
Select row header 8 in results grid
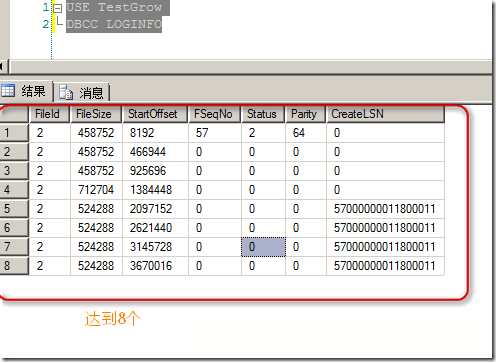[x=14, y=266]
